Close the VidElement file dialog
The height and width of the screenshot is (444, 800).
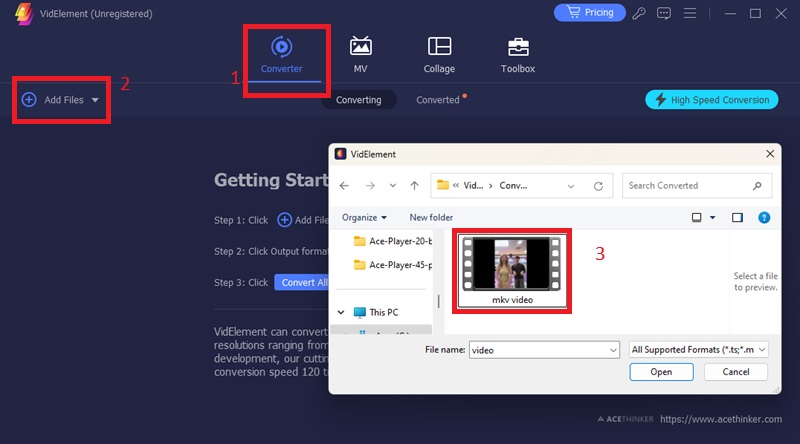[770, 154]
